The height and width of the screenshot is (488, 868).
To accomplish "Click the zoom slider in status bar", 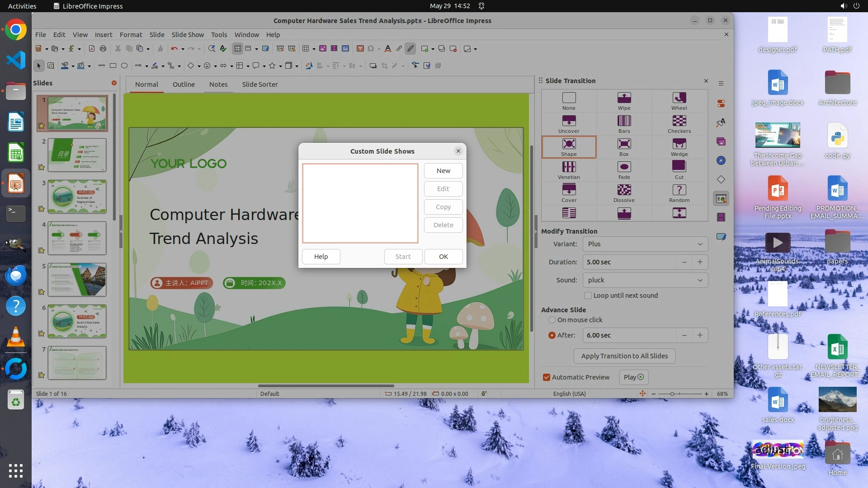I will point(672,394).
